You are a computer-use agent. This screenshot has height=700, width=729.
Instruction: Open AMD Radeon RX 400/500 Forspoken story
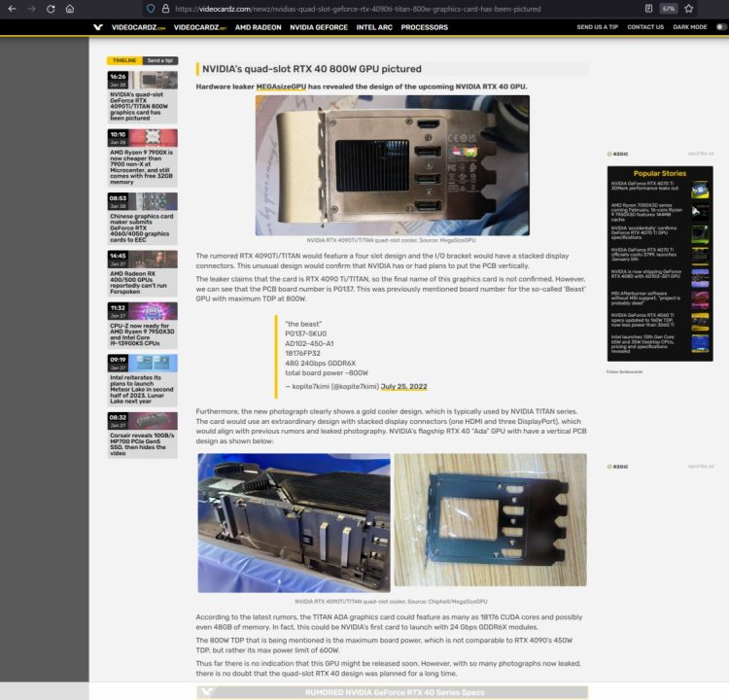coord(138,283)
